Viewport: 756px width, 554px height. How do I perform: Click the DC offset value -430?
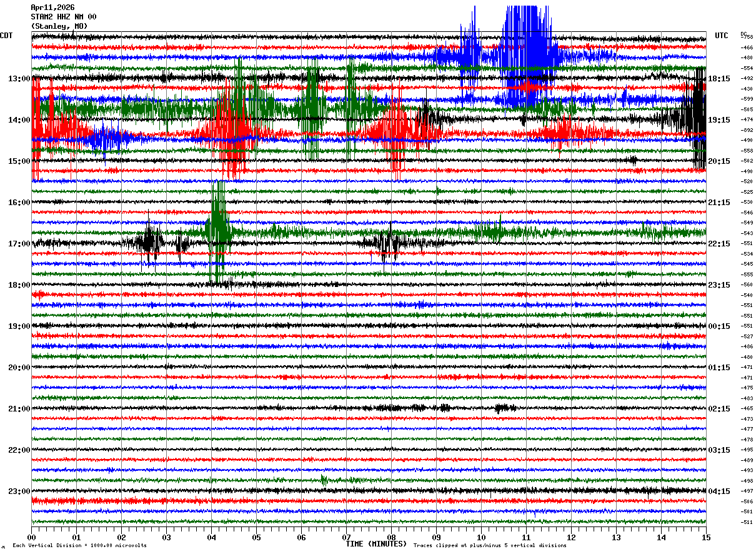[x=747, y=89]
